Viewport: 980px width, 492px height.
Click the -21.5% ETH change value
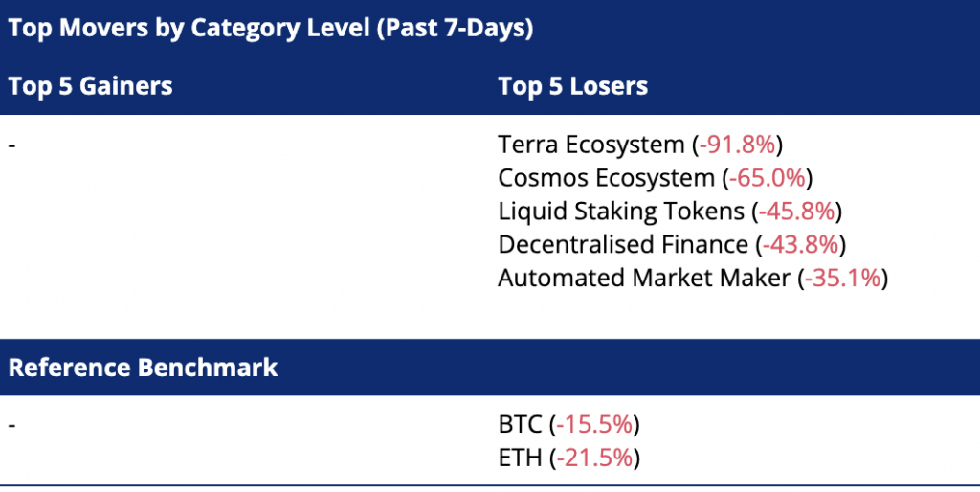coord(593,458)
